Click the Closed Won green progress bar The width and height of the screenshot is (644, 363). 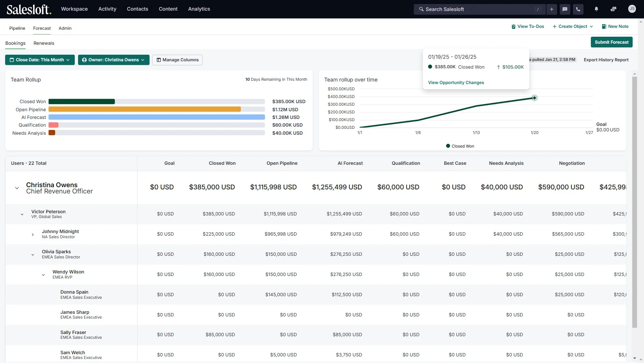tap(82, 102)
